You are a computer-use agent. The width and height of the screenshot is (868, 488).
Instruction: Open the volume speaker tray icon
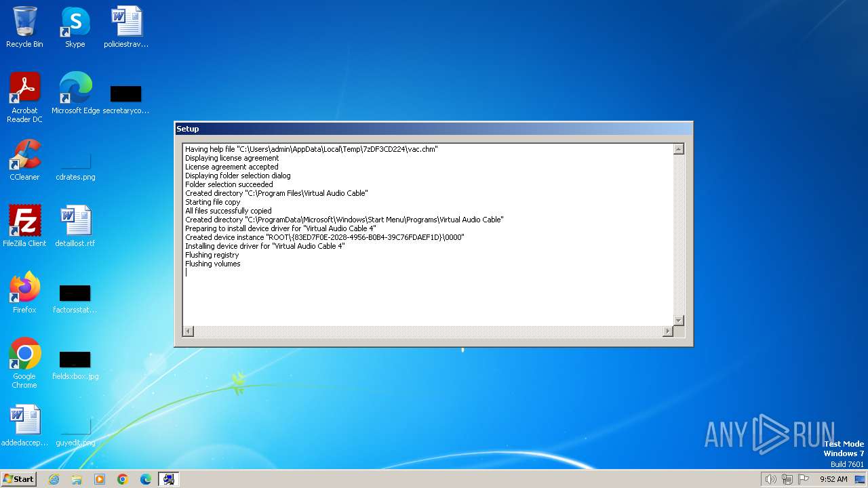pyautogui.click(x=770, y=479)
